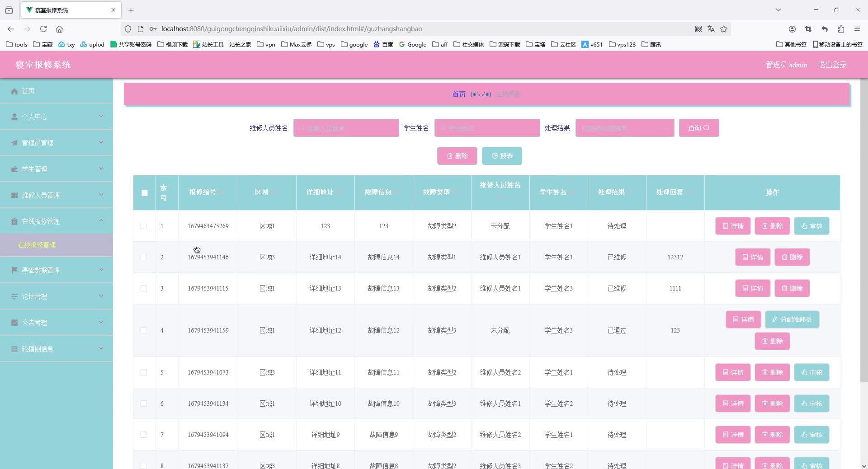Click 退出登录 to log out
868x469 pixels.
pyautogui.click(x=832, y=65)
